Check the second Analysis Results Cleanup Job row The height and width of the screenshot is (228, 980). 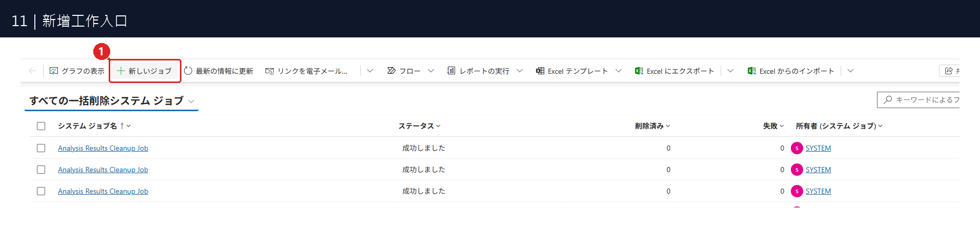(41, 170)
